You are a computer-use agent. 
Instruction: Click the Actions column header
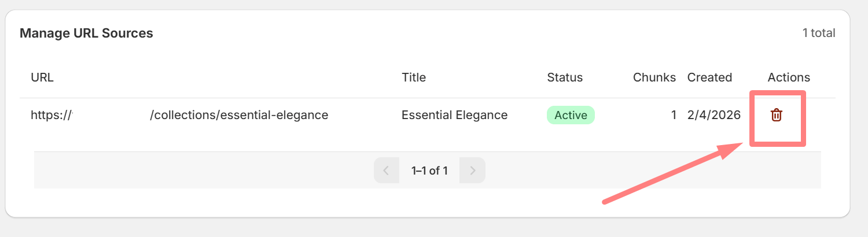pyautogui.click(x=789, y=77)
